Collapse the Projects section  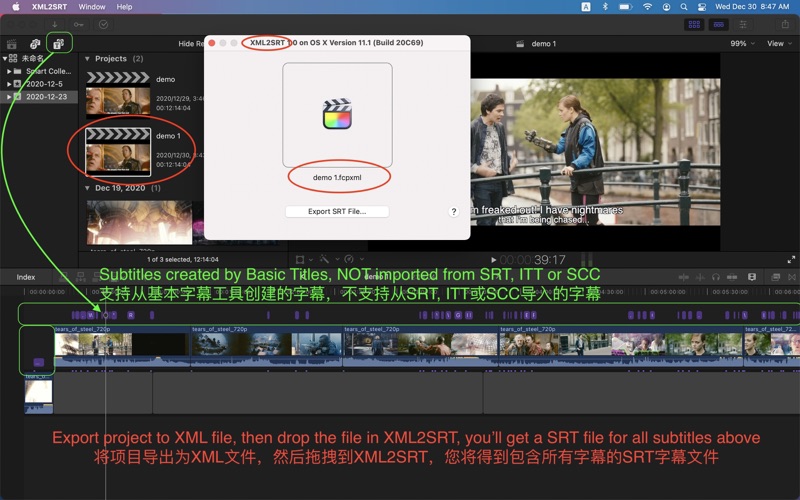pos(87,59)
